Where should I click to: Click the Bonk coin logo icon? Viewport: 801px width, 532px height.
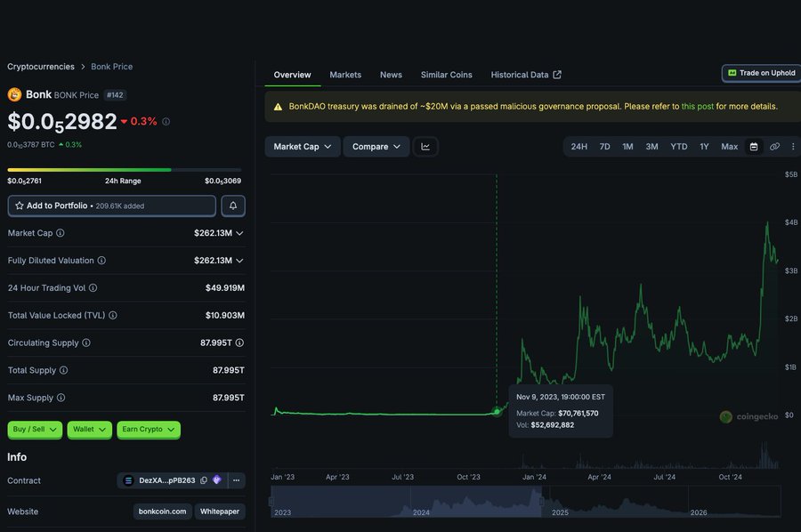point(14,94)
